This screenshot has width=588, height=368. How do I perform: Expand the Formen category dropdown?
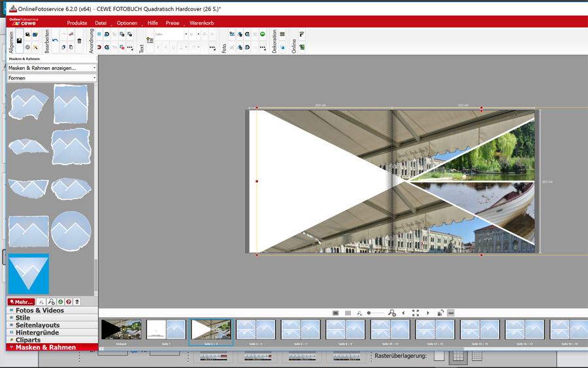pyautogui.click(x=52, y=78)
